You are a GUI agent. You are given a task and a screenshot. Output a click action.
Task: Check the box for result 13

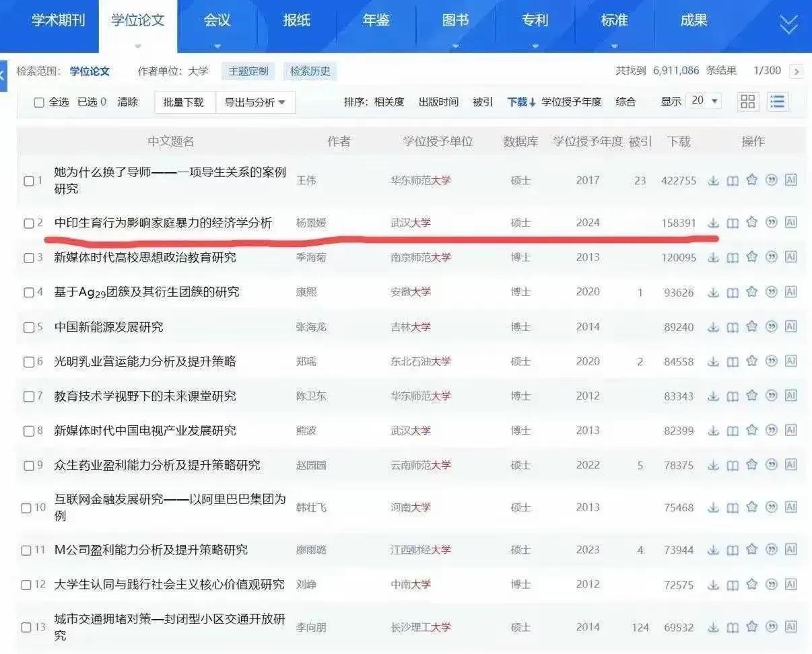26,627
